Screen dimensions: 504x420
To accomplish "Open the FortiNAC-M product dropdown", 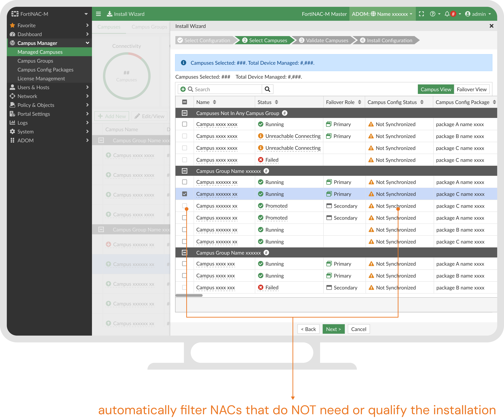I will pyautogui.click(x=86, y=14).
